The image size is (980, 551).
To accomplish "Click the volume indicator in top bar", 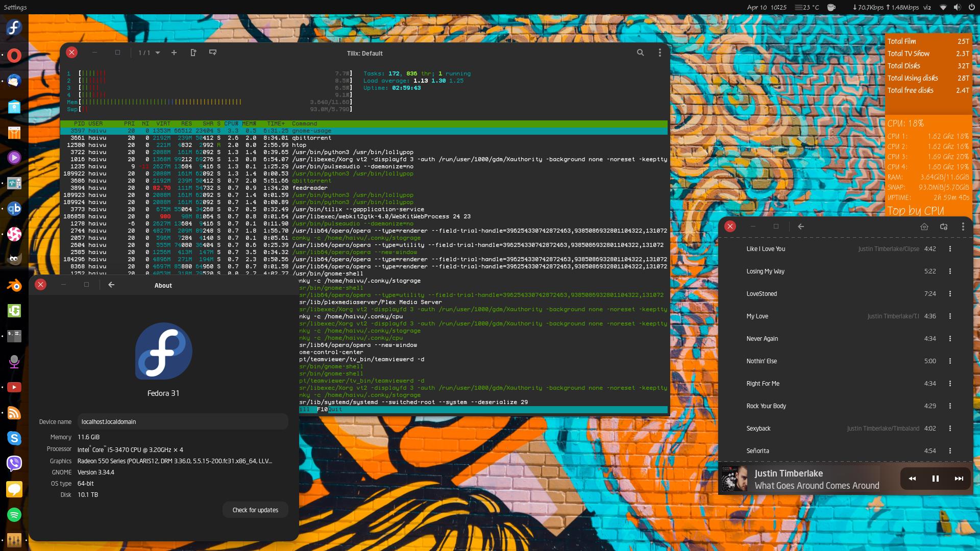I will [x=957, y=7].
